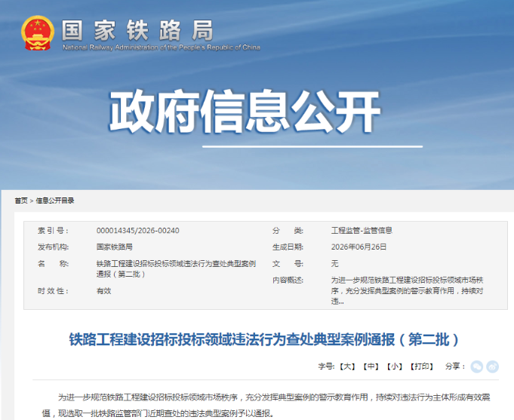Click the national emblem logo
Viewport: 514px width, 420px height.
pyautogui.click(x=38, y=32)
